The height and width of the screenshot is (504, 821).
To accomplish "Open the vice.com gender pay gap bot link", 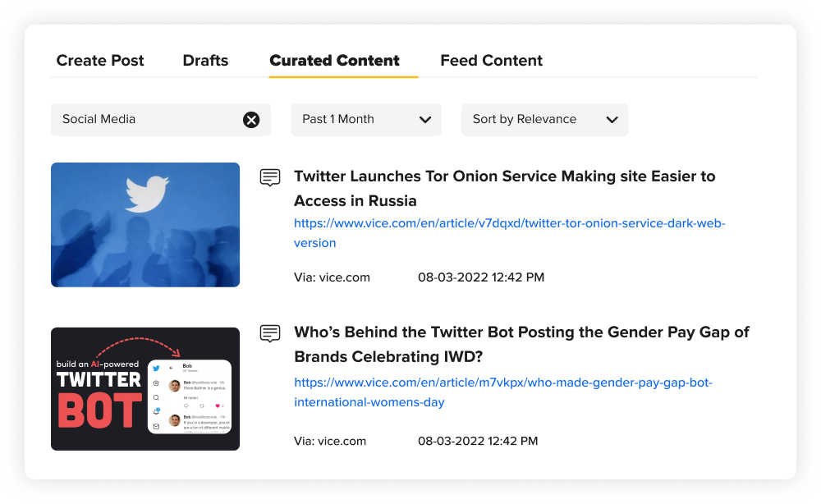I will (502, 392).
